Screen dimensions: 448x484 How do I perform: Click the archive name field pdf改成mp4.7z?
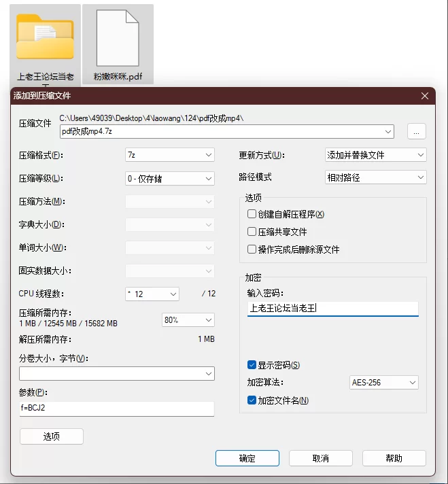(227, 131)
